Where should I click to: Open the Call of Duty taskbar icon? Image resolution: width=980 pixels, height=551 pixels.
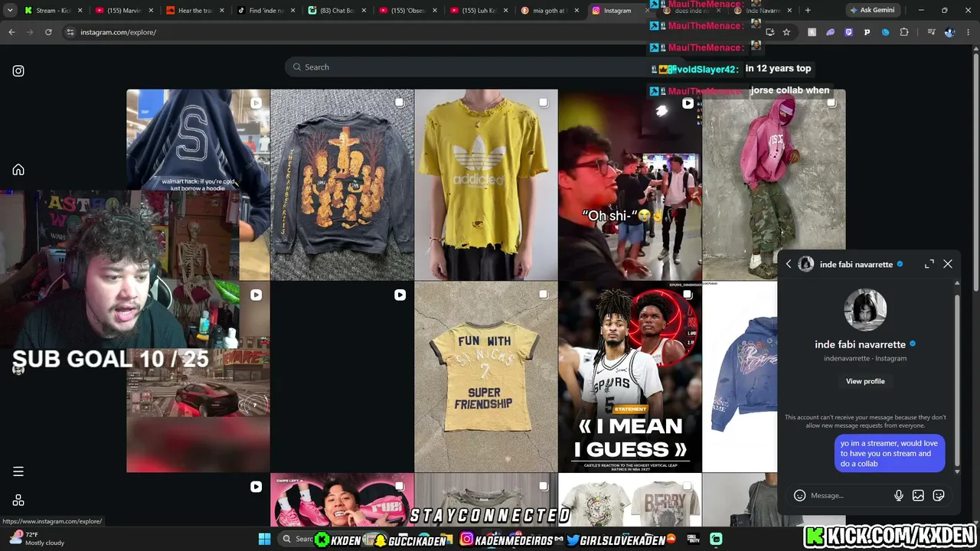(693, 539)
